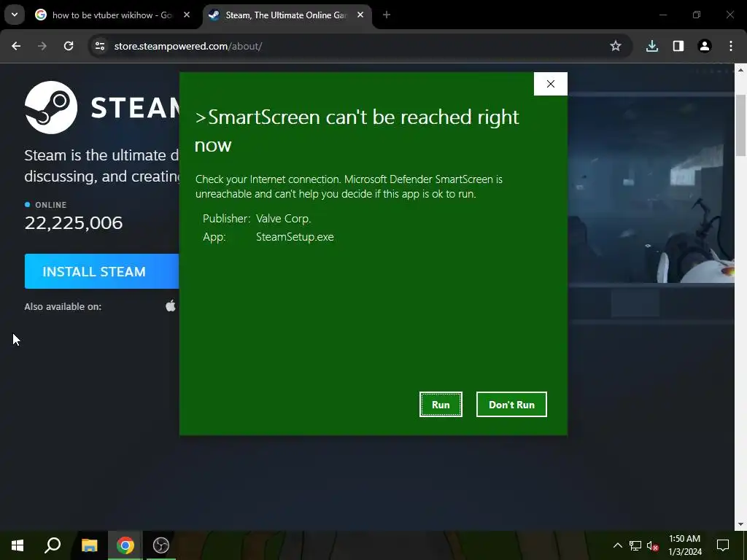Screen dimensions: 747x560
Task: Open Windows taskbar search
Action: (x=53, y=545)
